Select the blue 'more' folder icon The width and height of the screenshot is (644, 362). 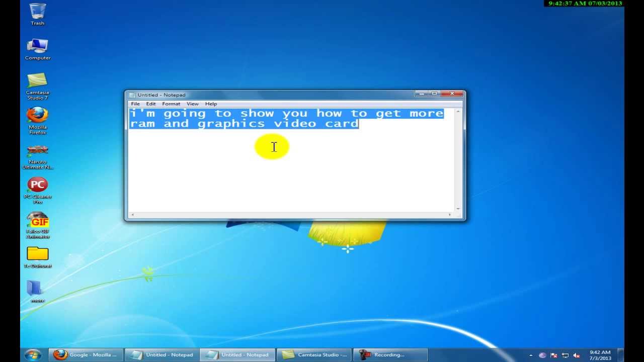click(x=38, y=291)
